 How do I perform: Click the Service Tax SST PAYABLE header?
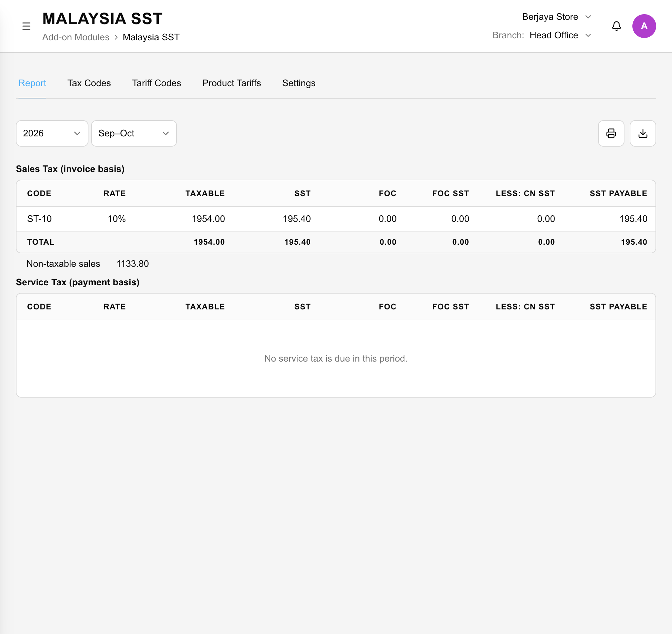click(618, 307)
